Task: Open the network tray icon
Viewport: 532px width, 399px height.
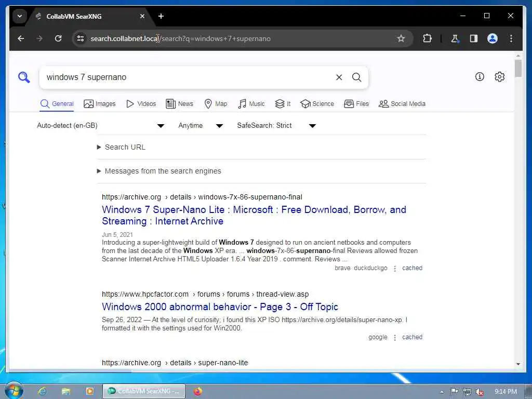Action: tap(467, 392)
